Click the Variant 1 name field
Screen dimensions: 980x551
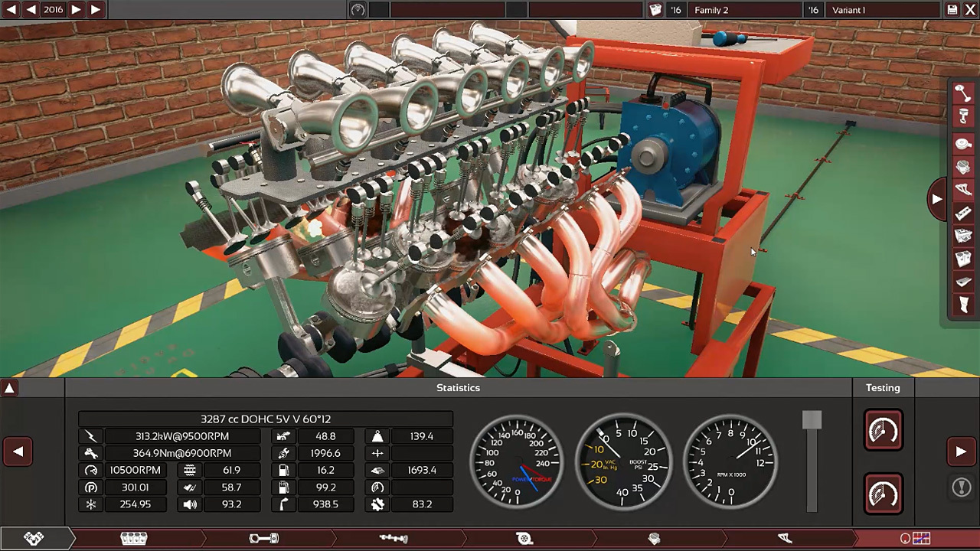(x=880, y=10)
